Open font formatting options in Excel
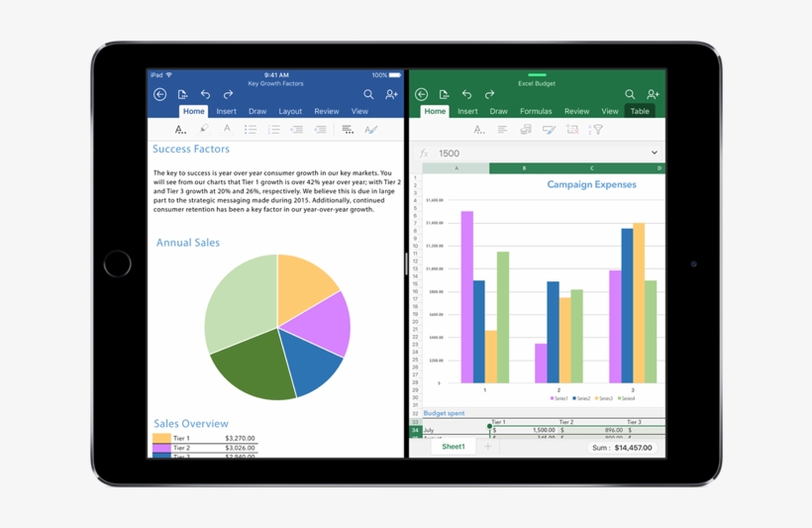This screenshot has width=812, height=528. (479, 130)
